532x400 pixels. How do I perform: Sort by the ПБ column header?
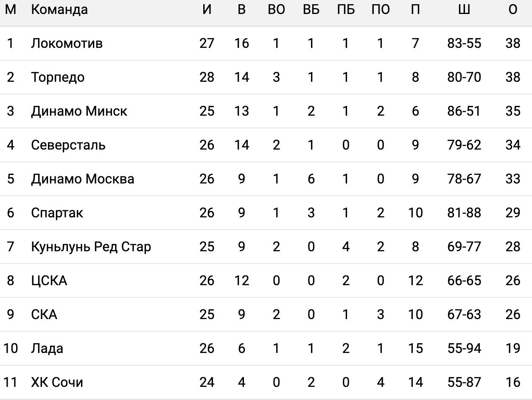346,9
